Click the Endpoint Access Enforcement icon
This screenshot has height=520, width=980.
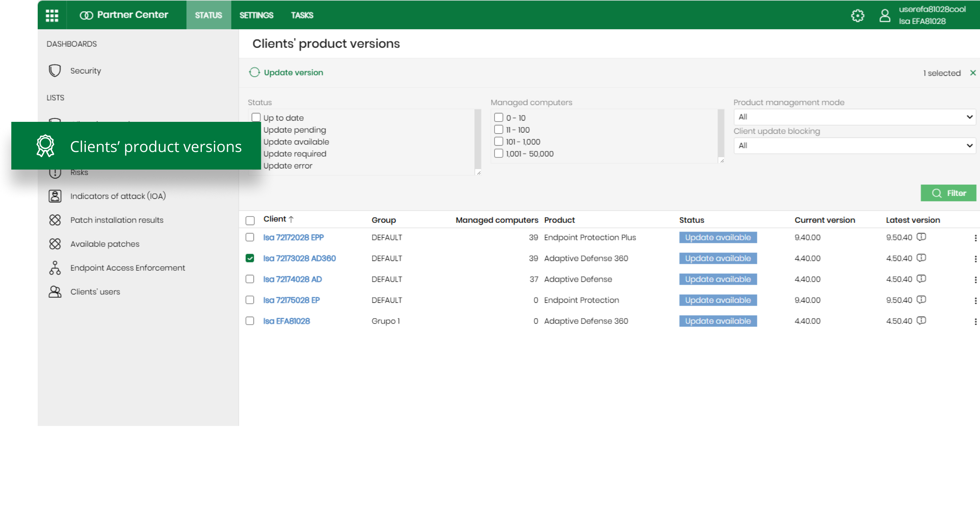[55, 268]
